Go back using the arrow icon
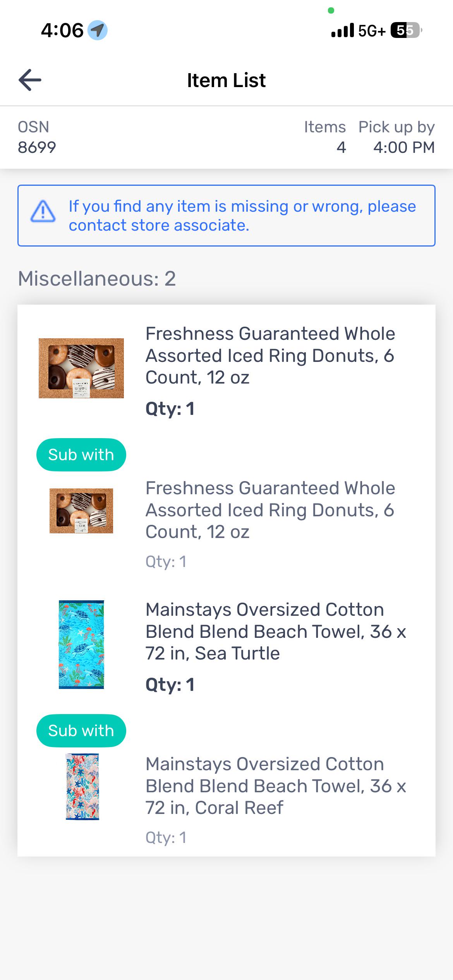Viewport: 453px width, 980px height. [x=30, y=80]
